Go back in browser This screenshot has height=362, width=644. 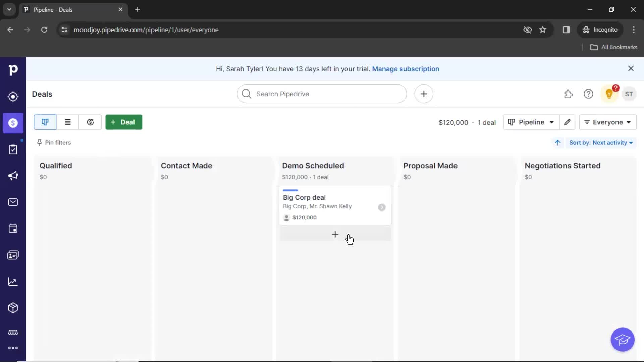pyautogui.click(x=10, y=30)
